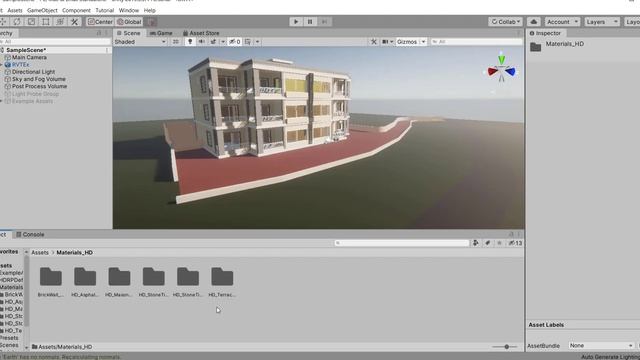Image resolution: width=640 pixels, height=360 pixels.
Task: Advance one frame with the Step button
Action: 324,22
